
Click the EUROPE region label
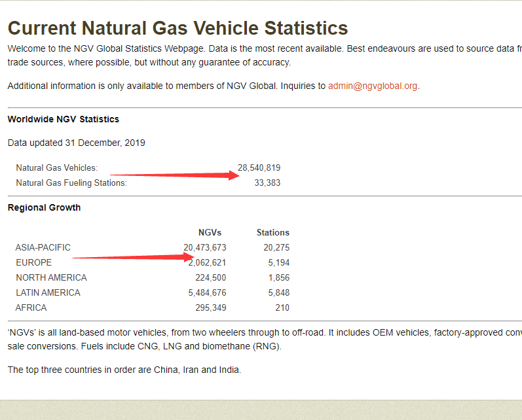coord(34,262)
